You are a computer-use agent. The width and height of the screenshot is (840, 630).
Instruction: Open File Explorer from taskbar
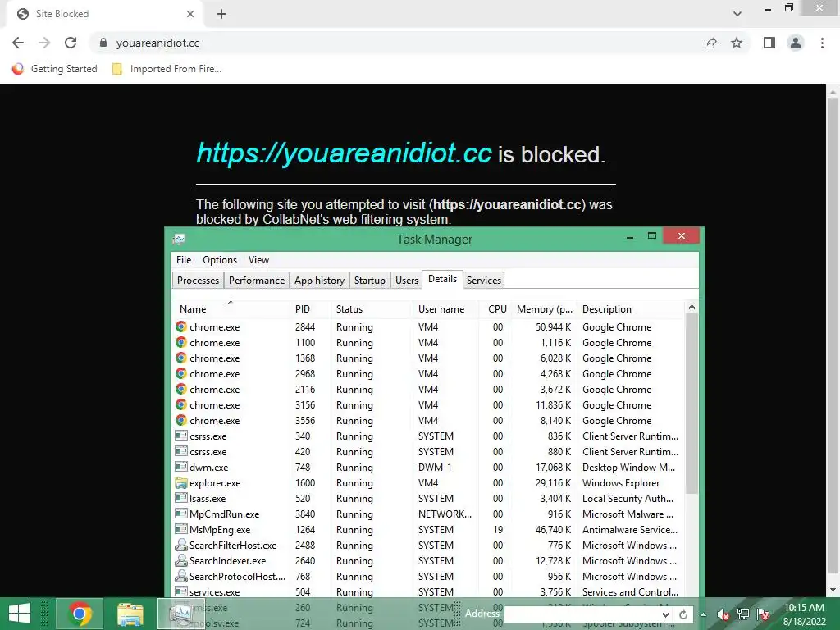130,614
